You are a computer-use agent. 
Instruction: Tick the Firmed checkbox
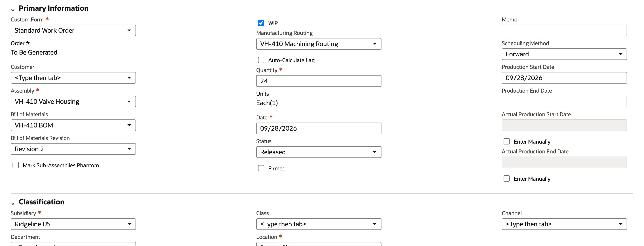coord(261,168)
